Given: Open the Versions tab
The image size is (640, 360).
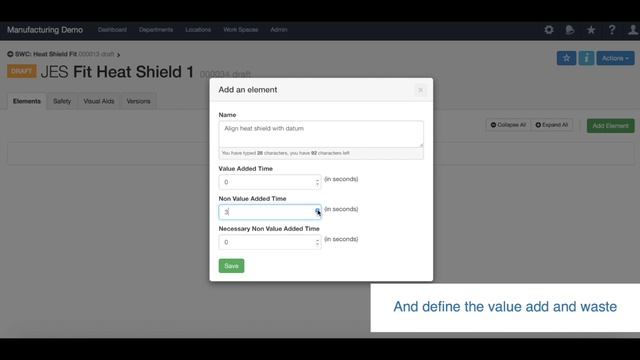Looking at the screenshot, I should click(138, 101).
